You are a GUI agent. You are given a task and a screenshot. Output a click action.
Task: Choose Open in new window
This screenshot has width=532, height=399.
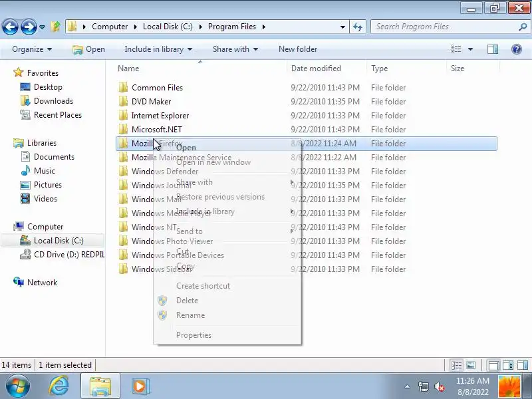(227, 162)
